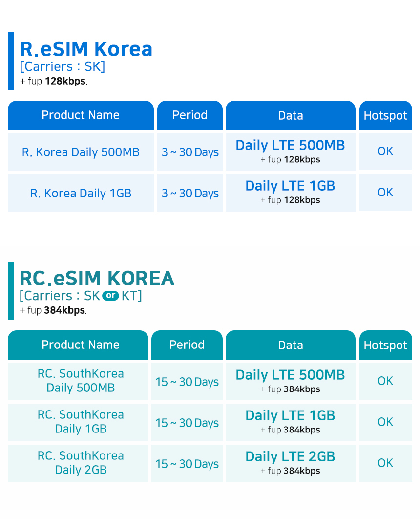This screenshot has width=420, height=519.
Task: Click the Daily LTE 2GB data cell
Action: [x=290, y=462]
